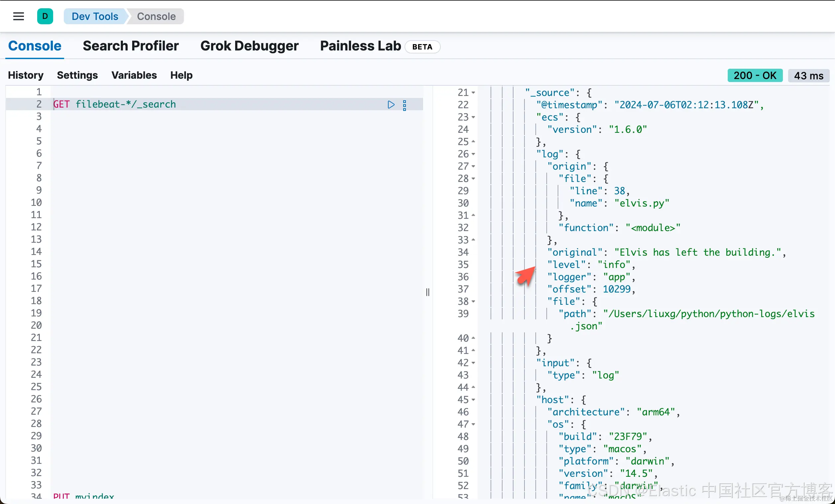
Task: Collapse the "log" object on line 26
Action: [473, 154]
